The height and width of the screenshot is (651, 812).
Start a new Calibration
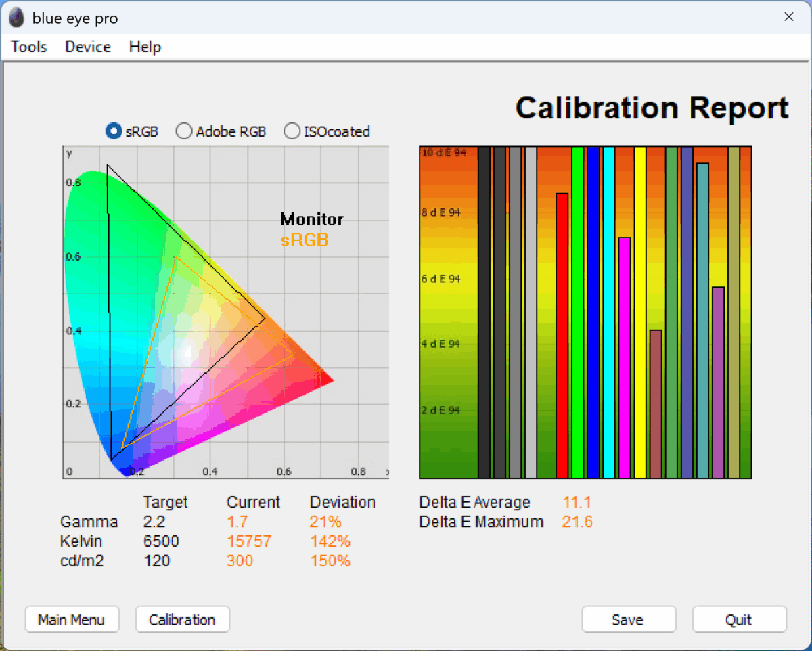coord(182,619)
